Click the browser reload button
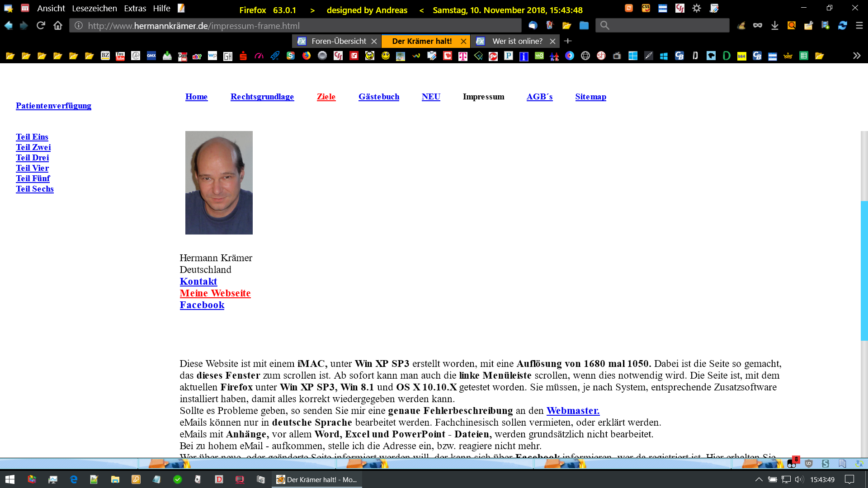 pos(41,26)
